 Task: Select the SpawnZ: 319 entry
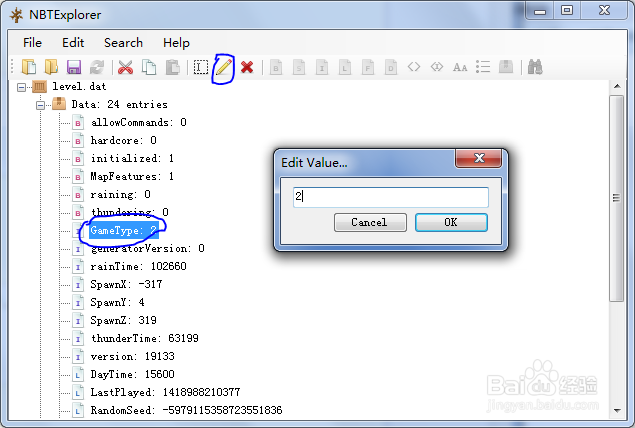[x=124, y=320]
